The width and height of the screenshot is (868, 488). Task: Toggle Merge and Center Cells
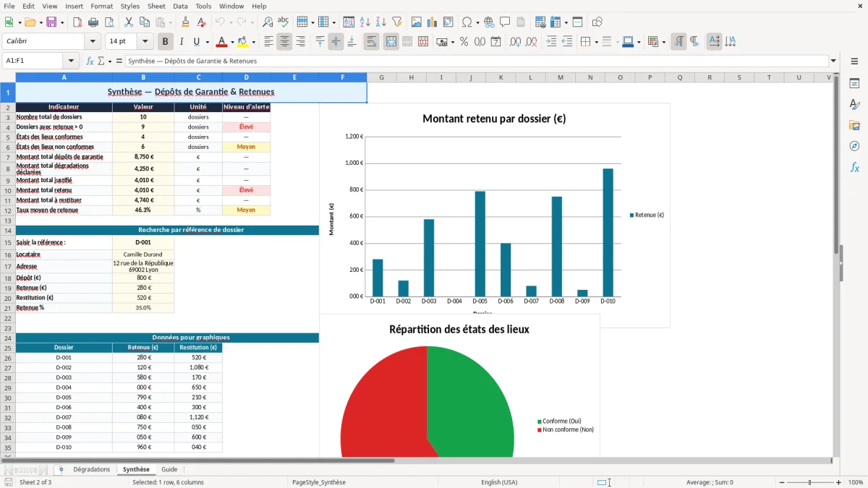point(391,42)
